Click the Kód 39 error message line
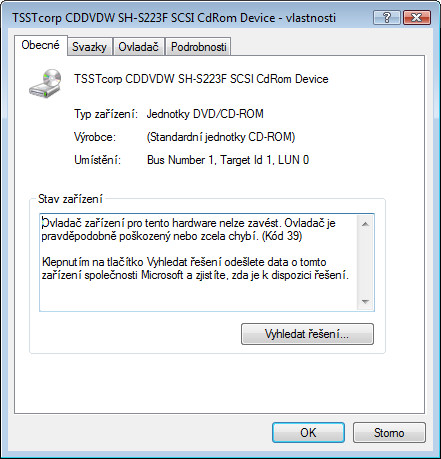441x459 pixels. pyautogui.click(x=172, y=236)
